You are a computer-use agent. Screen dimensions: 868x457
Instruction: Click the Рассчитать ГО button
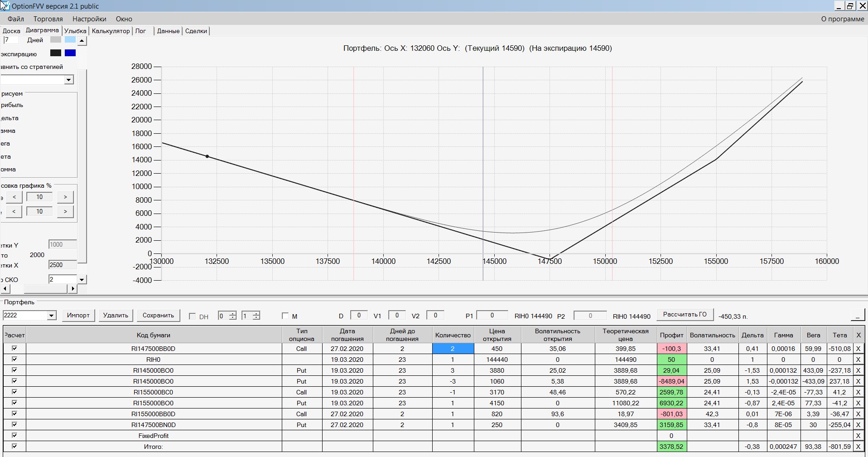[x=685, y=315]
